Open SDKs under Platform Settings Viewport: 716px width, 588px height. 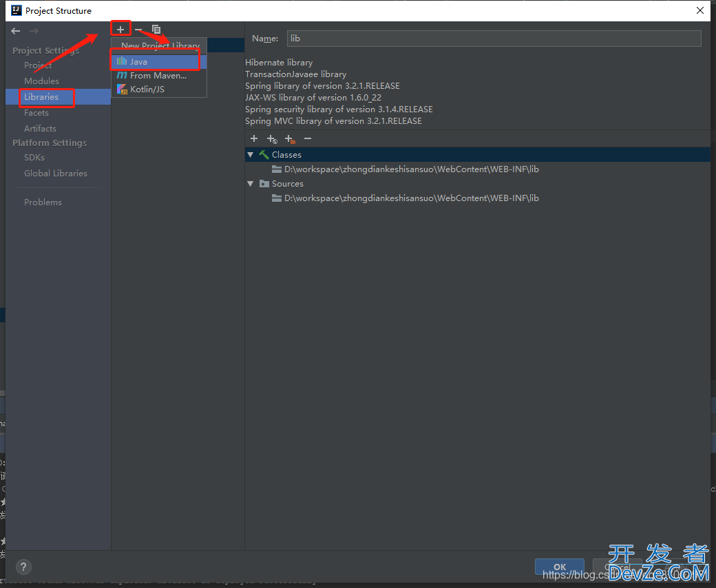tap(34, 158)
